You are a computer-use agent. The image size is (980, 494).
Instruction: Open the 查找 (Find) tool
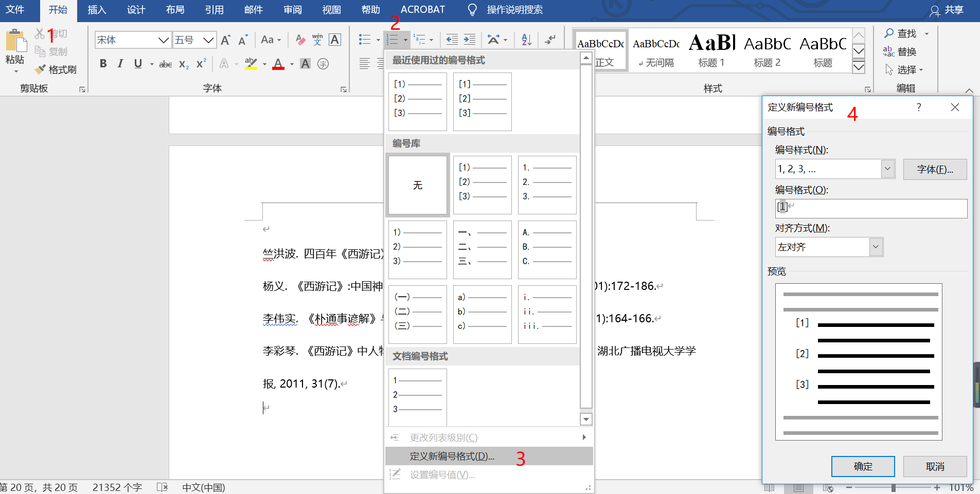906,33
